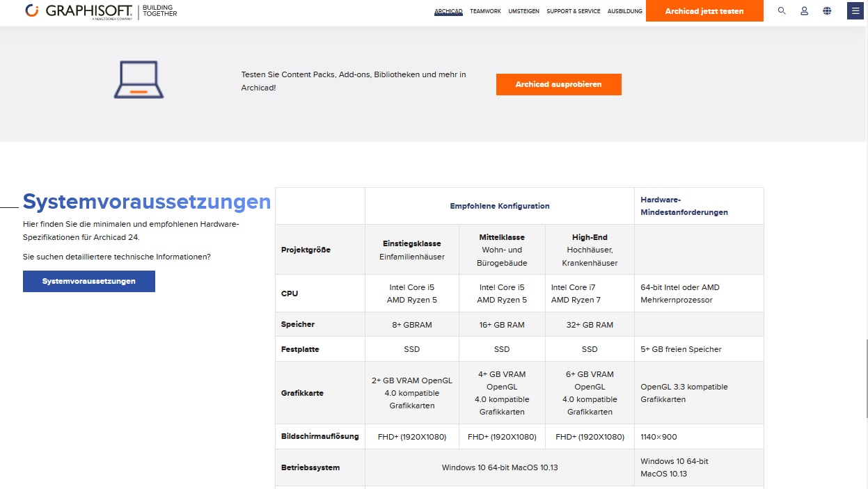This screenshot has width=868, height=489.
Task: Click the Testen Sie Content Packs paragraph
Action: 354,81
